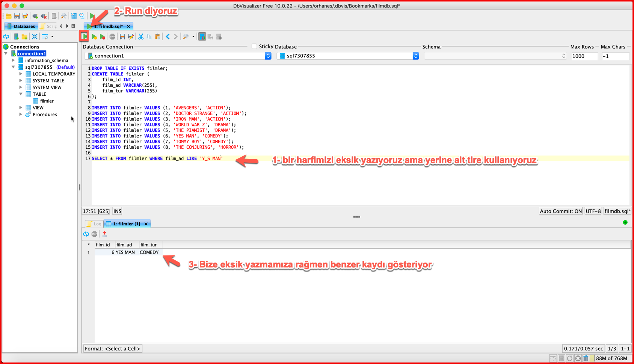Image resolution: width=634 pixels, height=364 pixels.
Task: Click the Execute icon with the red dot
Action: click(102, 37)
